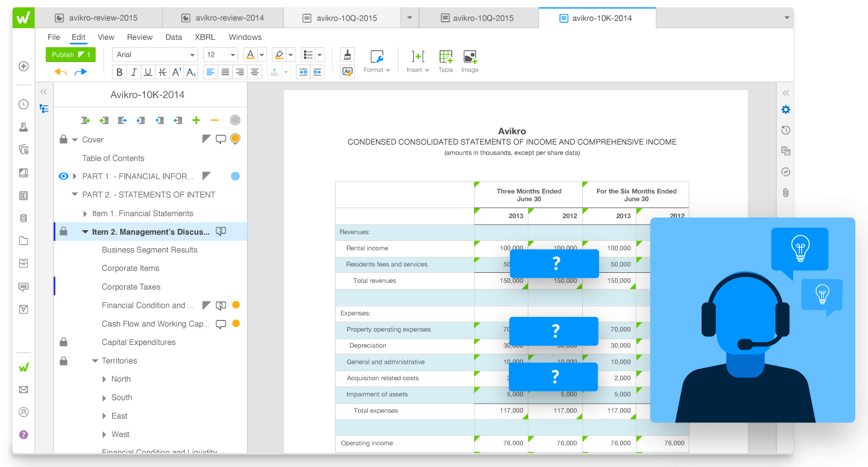Toggle italic formatting
868x467 pixels.
(x=134, y=72)
